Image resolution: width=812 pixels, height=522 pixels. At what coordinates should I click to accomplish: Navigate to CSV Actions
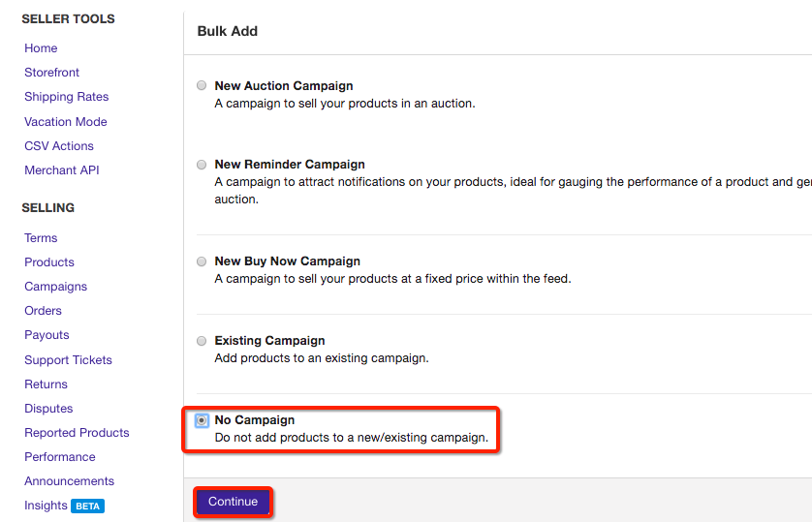pos(59,146)
